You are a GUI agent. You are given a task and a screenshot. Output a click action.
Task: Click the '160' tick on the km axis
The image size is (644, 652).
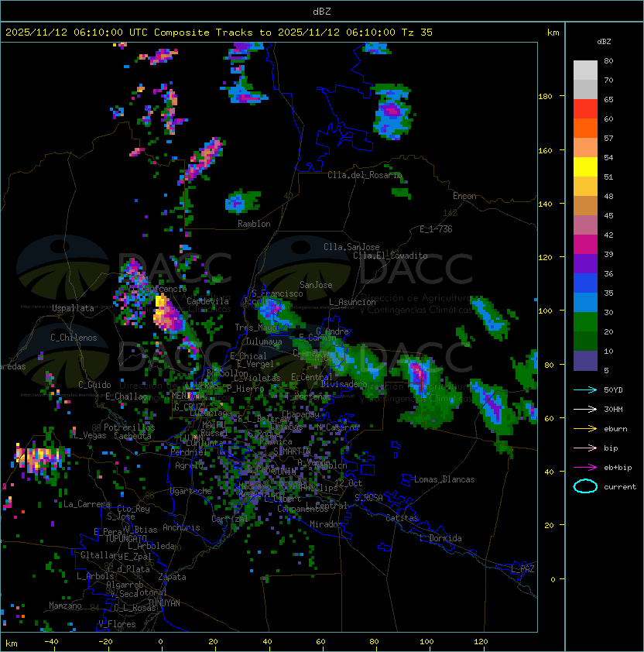click(x=545, y=150)
